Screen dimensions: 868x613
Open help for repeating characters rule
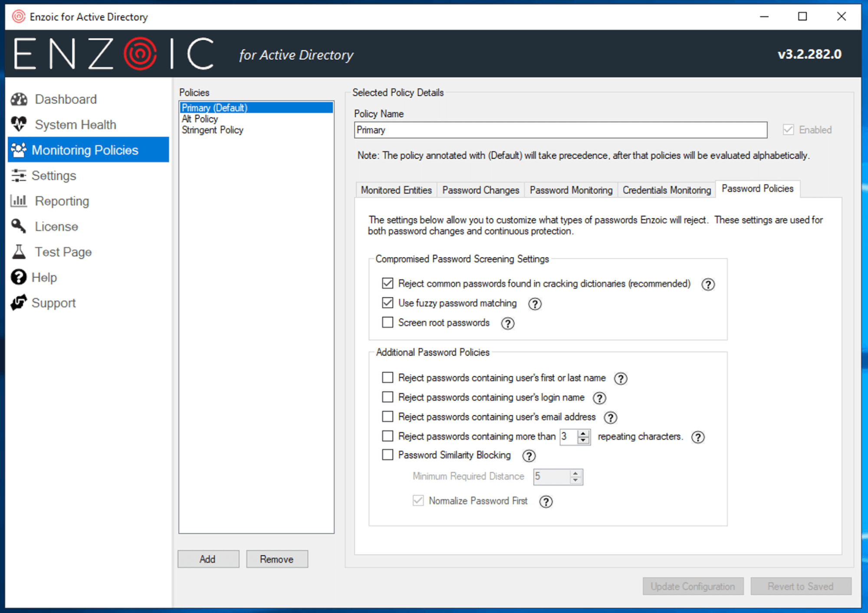[x=698, y=437]
